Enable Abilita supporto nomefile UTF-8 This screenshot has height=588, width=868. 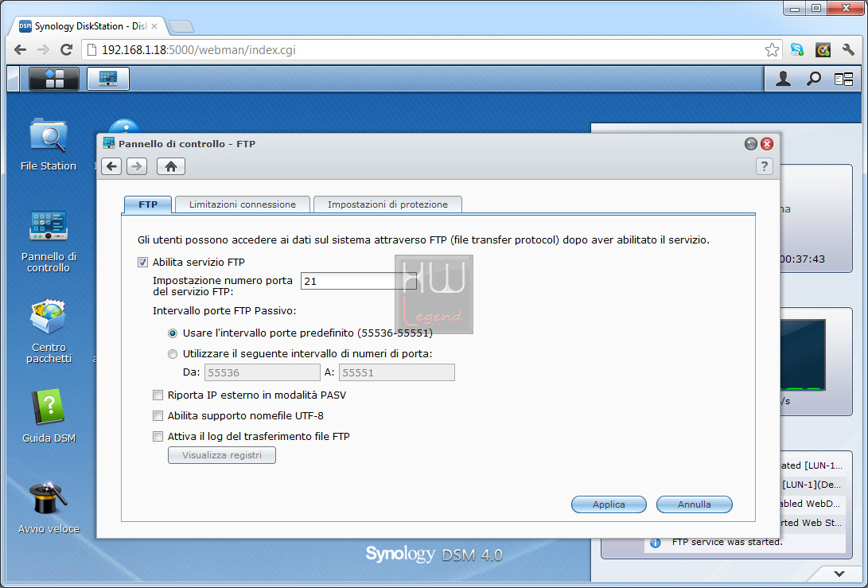pyautogui.click(x=158, y=416)
